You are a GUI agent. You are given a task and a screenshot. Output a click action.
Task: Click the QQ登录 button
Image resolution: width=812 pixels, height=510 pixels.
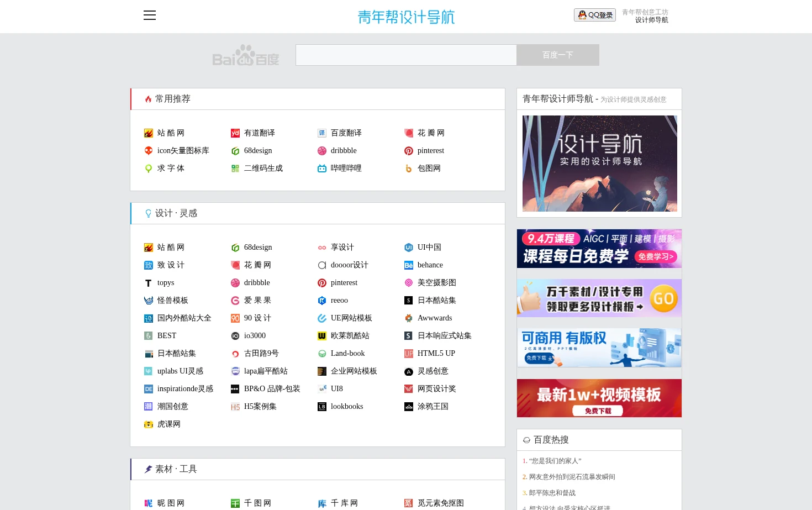click(x=595, y=15)
